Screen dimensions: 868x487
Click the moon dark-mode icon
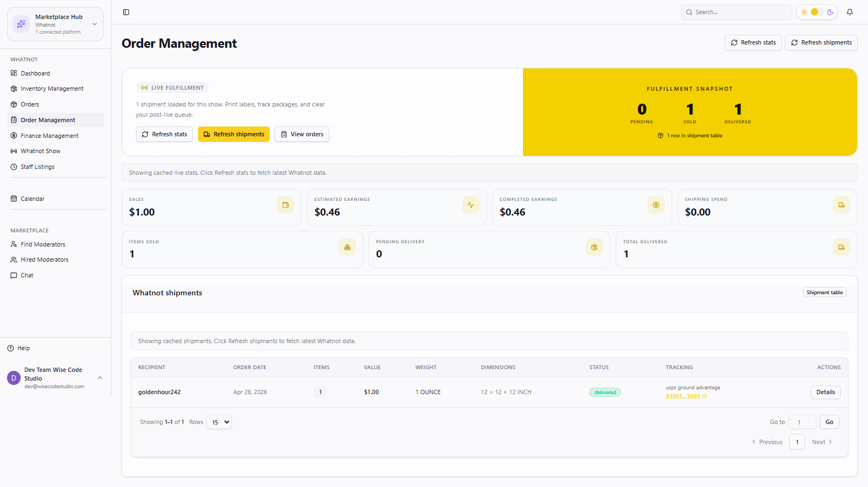pos(830,12)
